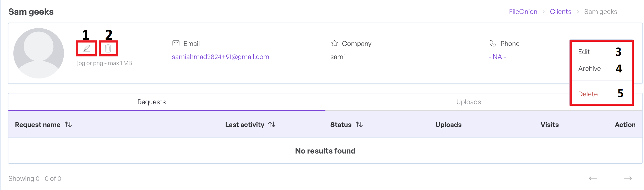This screenshot has height=190, width=644.
Task: Click the trash icon to remove avatar
Action: [108, 48]
